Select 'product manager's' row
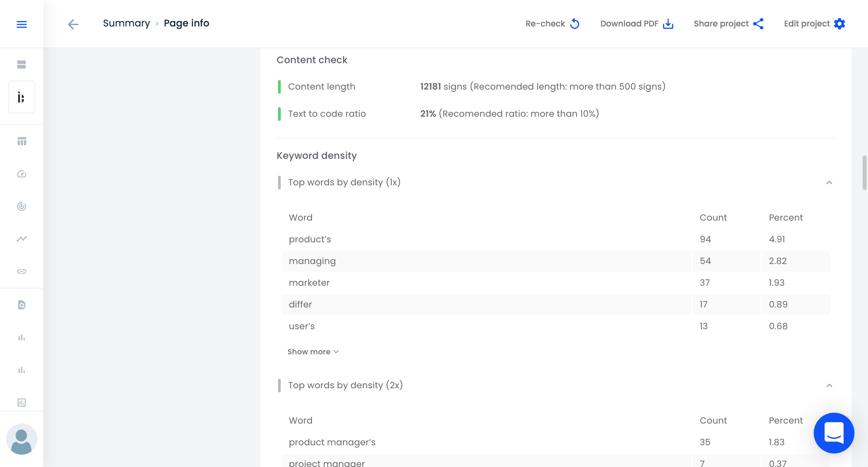Image resolution: width=868 pixels, height=467 pixels. point(556,442)
